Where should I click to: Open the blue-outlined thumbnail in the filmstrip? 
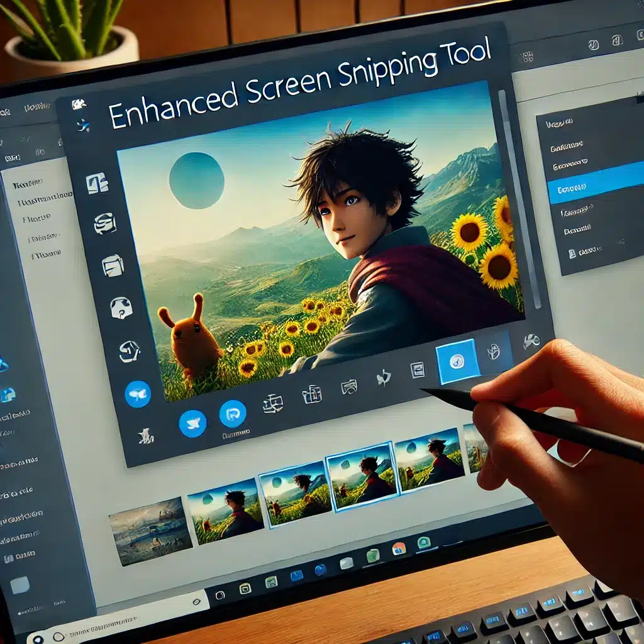(360, 475)
